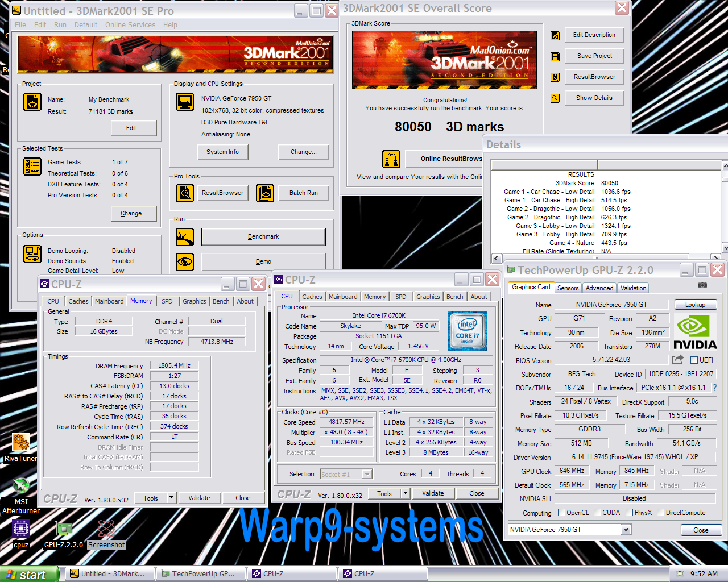This screenshot has height=582, width=728.
Task: Click the System Info button
Action: point(222,152)
